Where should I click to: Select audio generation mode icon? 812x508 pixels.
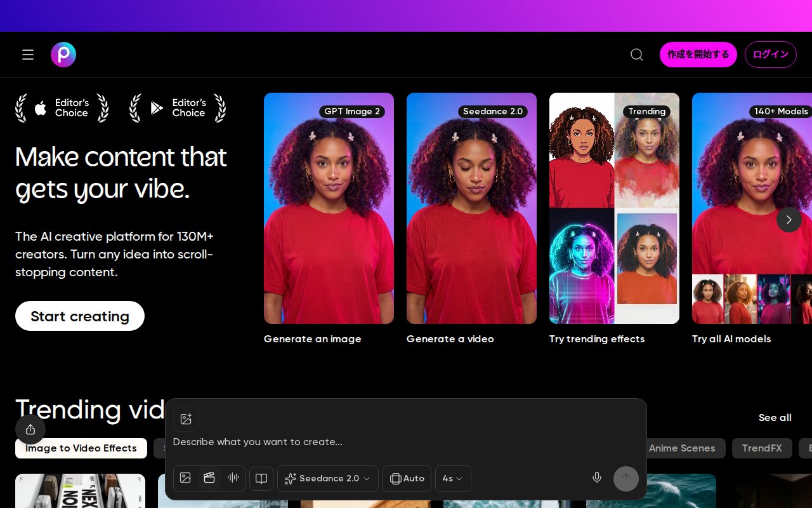point(233,478)
